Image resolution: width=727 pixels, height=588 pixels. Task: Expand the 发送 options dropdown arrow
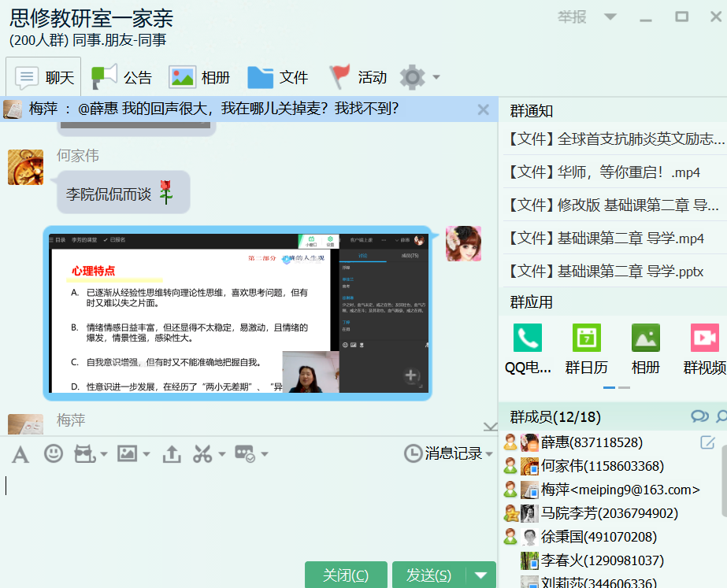click(480, 575)
